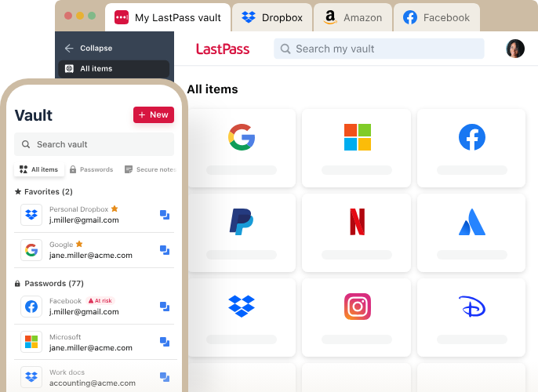Open the Netflix vault tile

click(x=357, y=232)
